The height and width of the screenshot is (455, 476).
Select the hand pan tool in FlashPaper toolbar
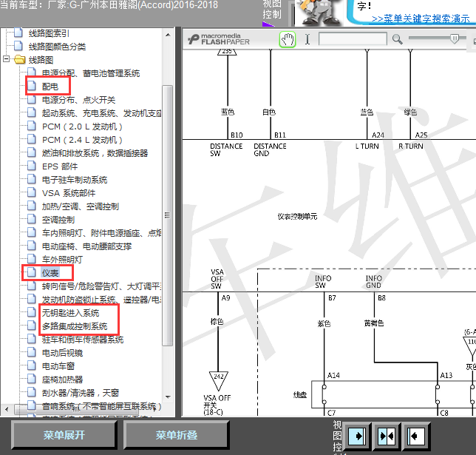[288, 39]
